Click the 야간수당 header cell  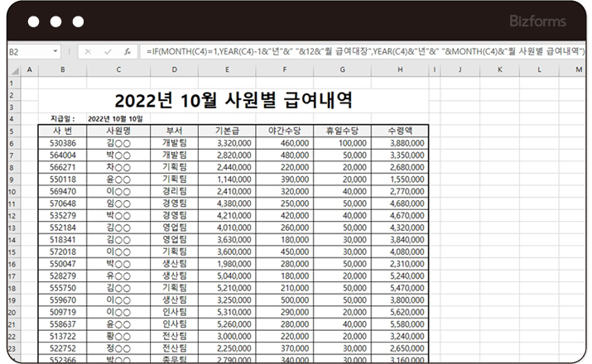tap(284, 131)
